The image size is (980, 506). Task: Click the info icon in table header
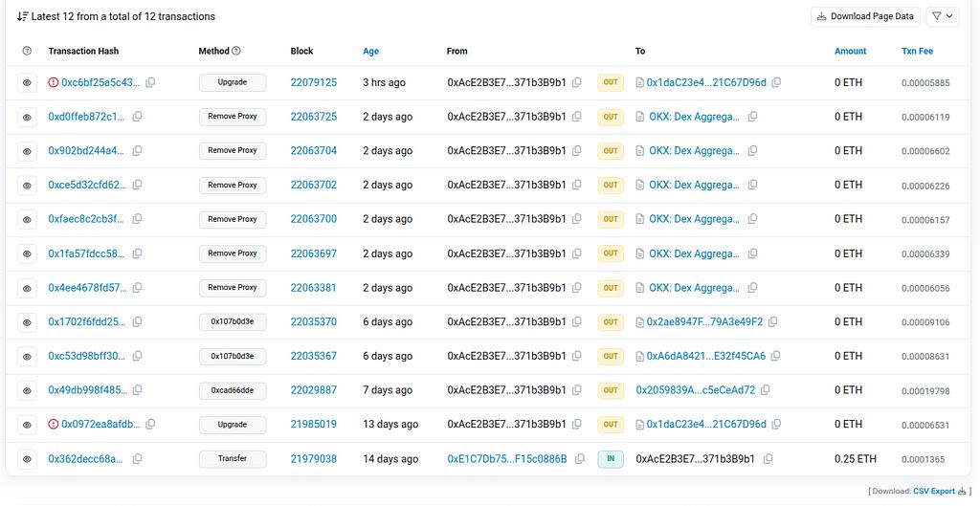coord(27,51)
